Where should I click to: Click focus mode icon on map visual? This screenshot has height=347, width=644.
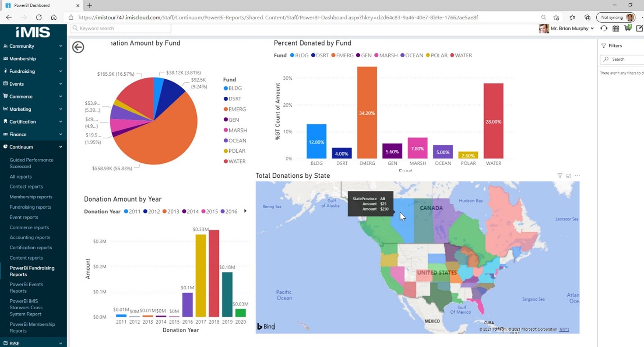tap(568, 176)
